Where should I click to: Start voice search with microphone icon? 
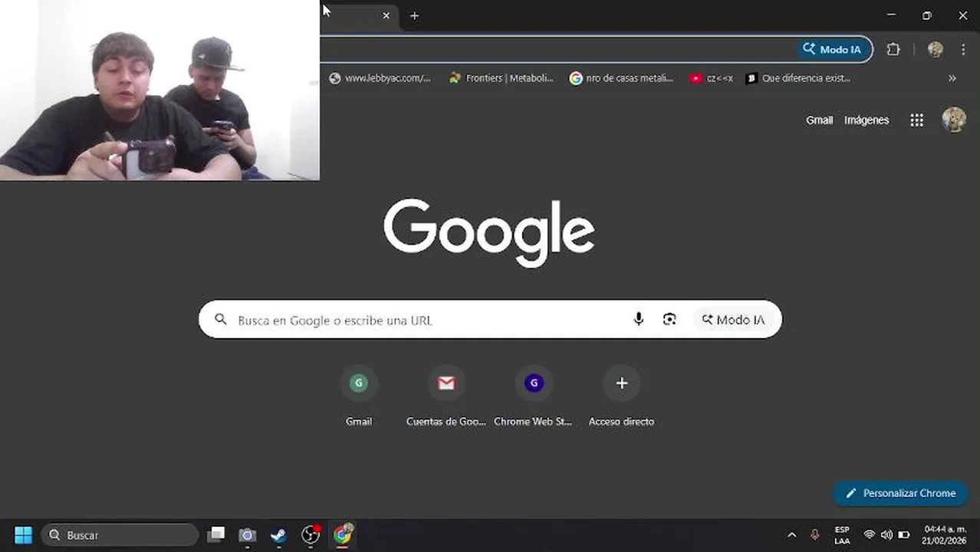coord(638,320)
